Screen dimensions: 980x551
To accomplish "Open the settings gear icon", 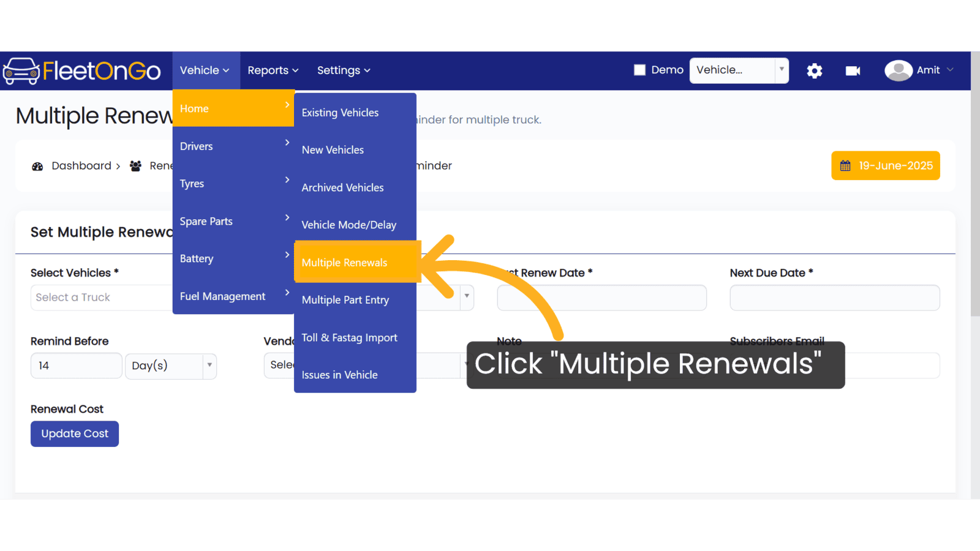I will tap(814, 71).
